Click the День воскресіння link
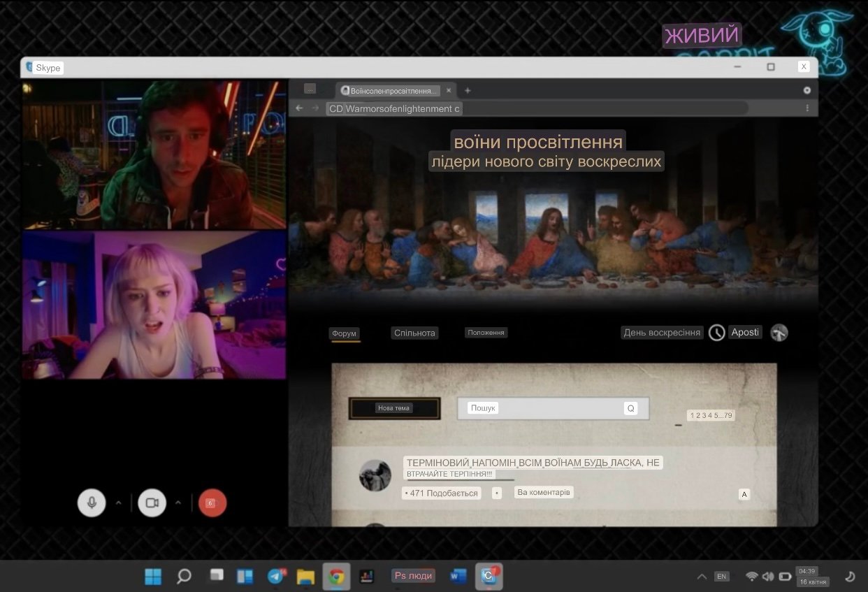Viewport: 868px width, 592px height. 662,333
